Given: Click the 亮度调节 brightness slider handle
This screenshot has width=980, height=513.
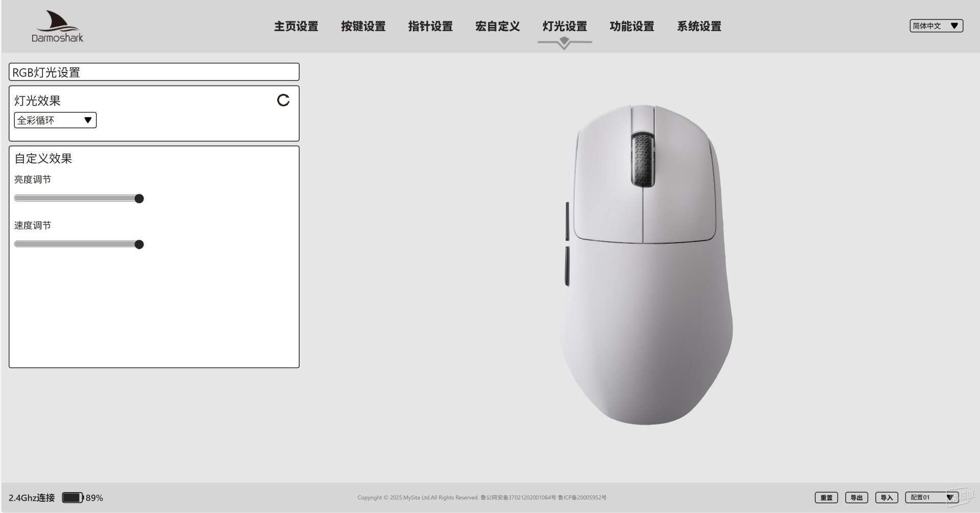Looking at the screenshot, I should 139,198.
